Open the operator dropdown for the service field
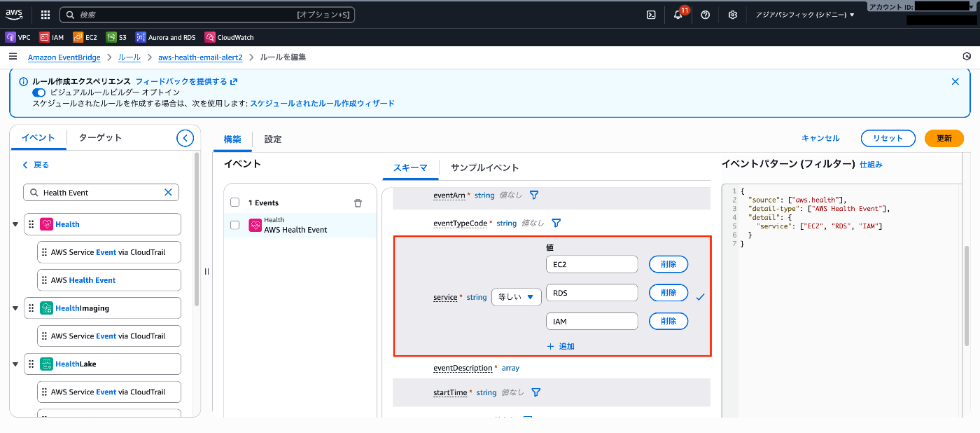This screenshot has width=980, height=433. [517, 297]
